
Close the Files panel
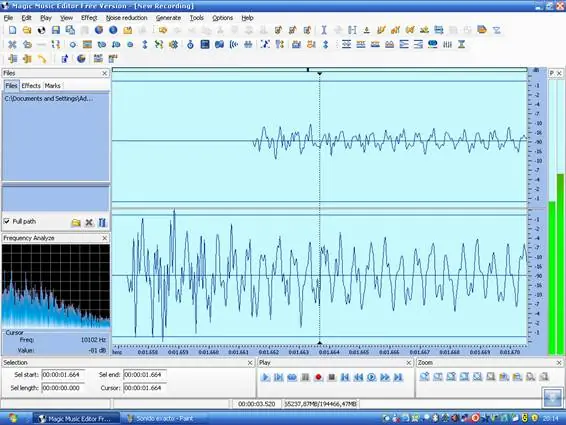tap(105, 73)
